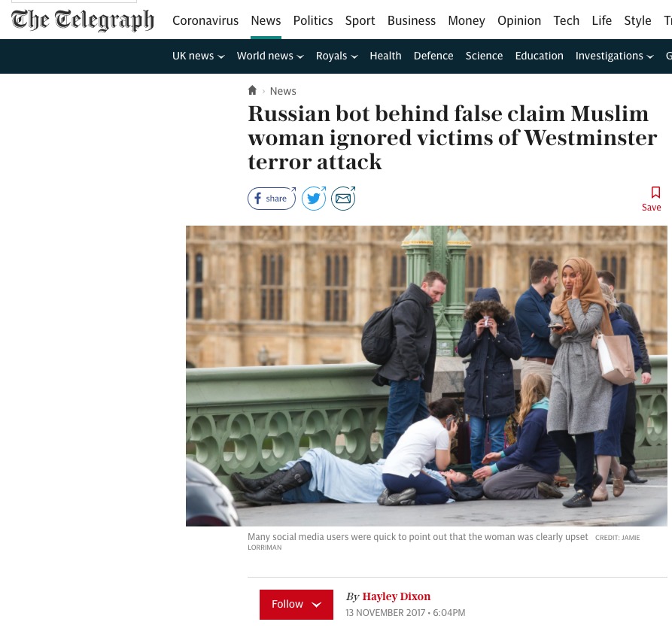Open the Health subsection
The image size is (672, 628).
point(386,56)
